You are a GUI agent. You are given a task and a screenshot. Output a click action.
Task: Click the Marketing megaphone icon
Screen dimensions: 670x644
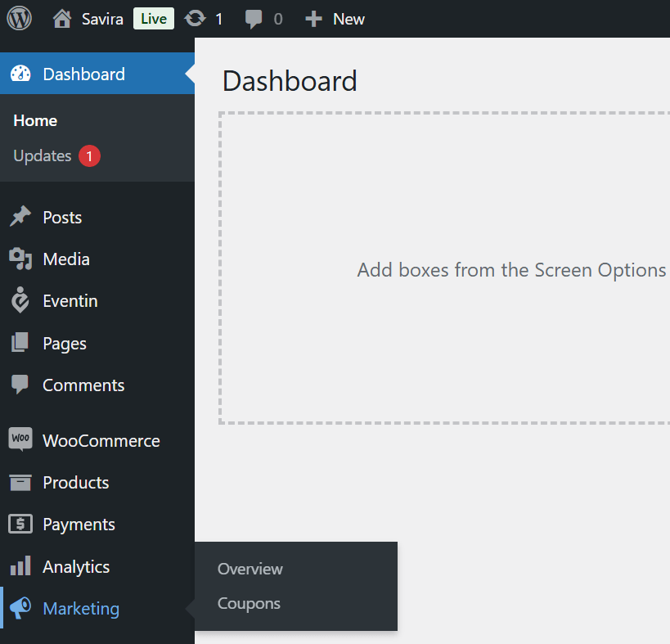[20, 608]
